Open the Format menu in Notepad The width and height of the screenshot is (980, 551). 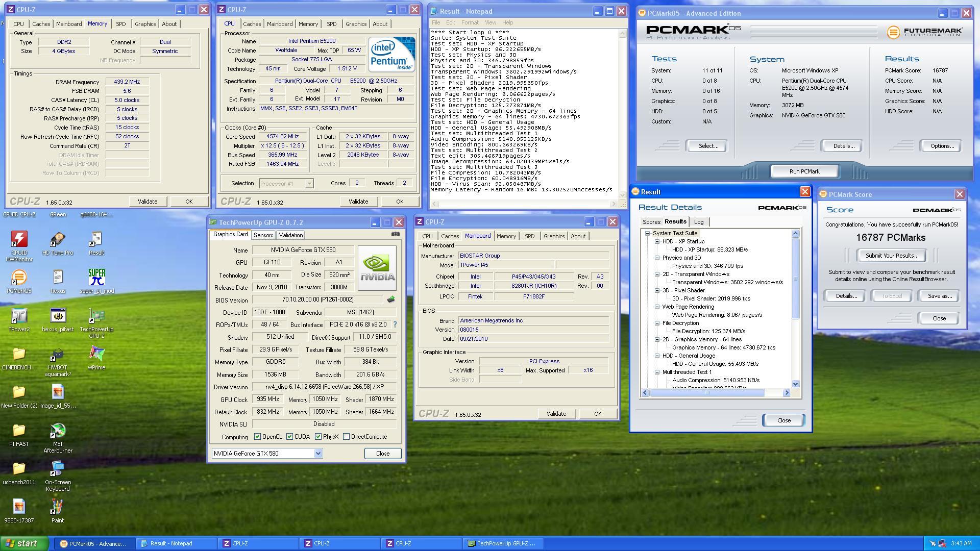click(x=470, y=22)
